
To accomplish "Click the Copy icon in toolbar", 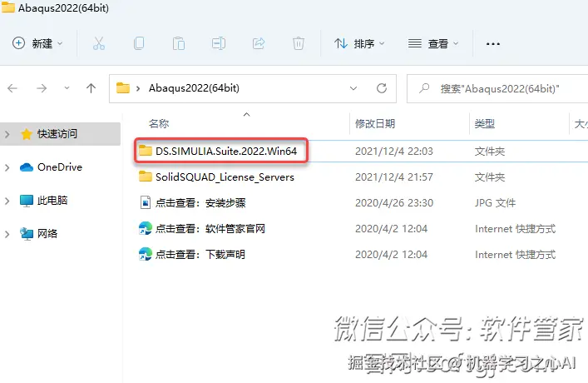I will coord(139,43).
